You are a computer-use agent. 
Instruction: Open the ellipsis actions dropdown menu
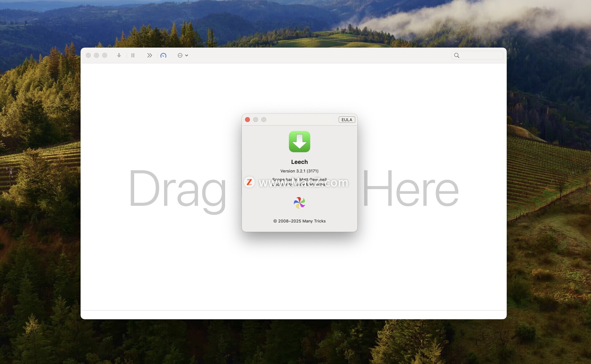point(183,55)
